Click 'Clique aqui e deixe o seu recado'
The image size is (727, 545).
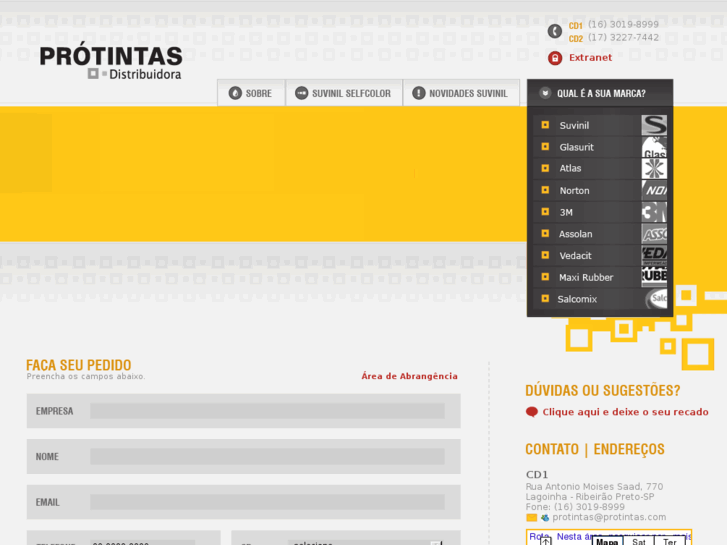pos(625,412)
